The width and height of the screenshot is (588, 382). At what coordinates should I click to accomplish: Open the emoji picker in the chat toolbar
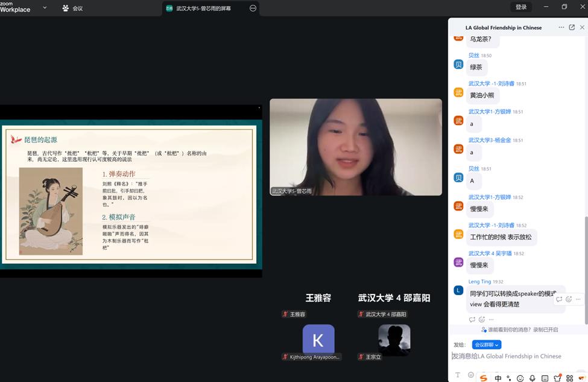[x=471, y=375]
